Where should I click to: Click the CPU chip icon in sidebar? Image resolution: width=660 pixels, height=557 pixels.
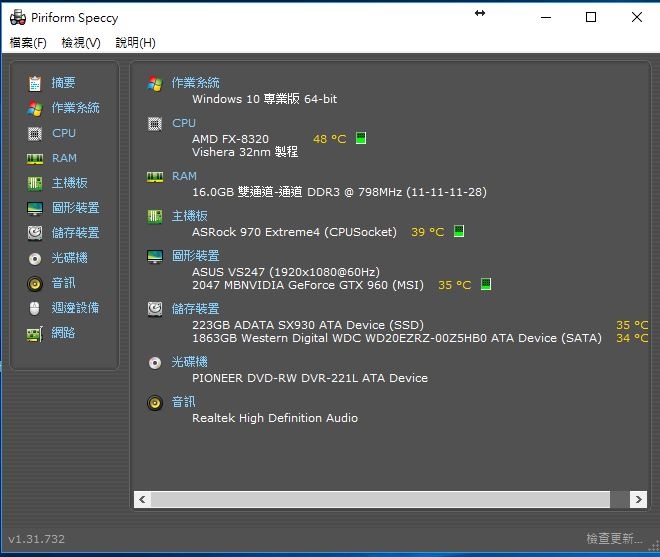tap(35, 134)
